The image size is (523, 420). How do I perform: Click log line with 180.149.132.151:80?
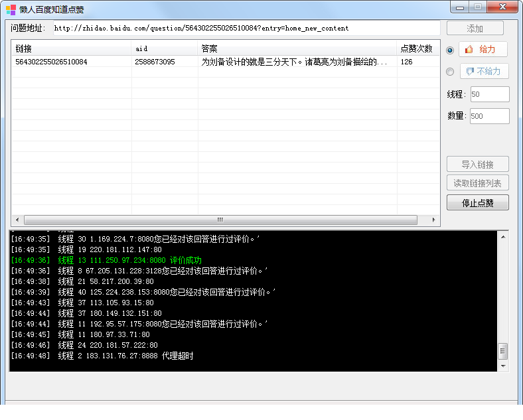coord(86,313)
